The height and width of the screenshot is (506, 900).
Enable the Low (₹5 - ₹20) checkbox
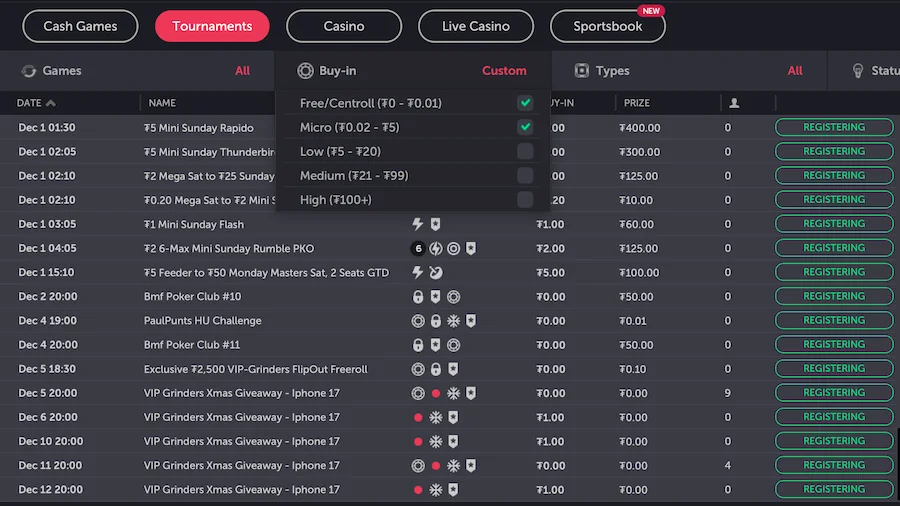[525, 152]
